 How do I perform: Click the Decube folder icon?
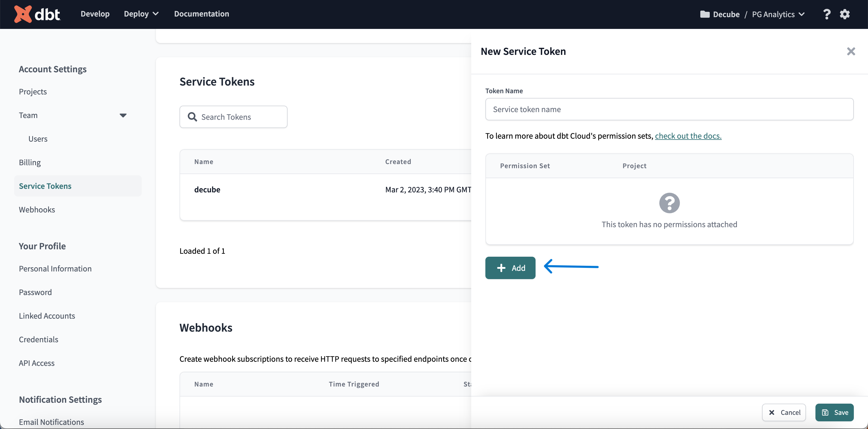coord(704,14)
